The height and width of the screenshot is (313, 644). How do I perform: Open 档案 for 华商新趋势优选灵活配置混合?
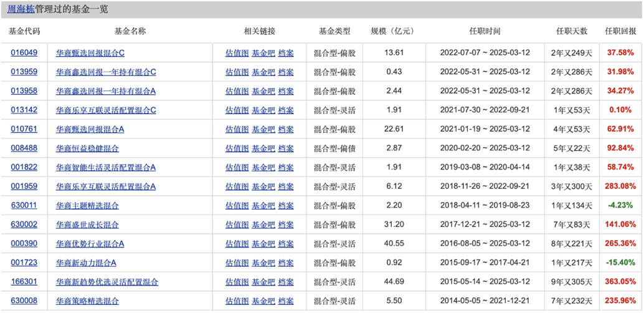click(x=286, y=282)
